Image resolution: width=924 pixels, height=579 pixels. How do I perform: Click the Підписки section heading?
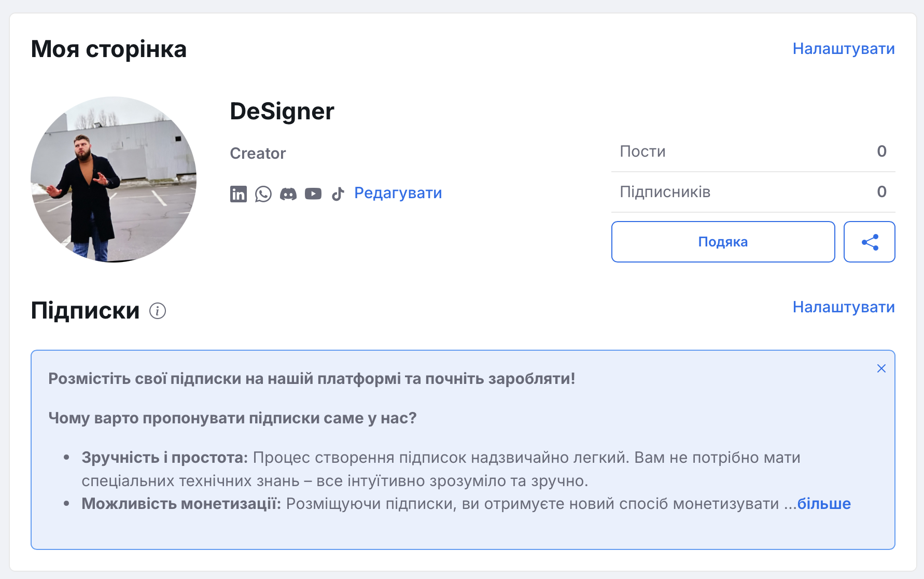[x=85, y=311]
